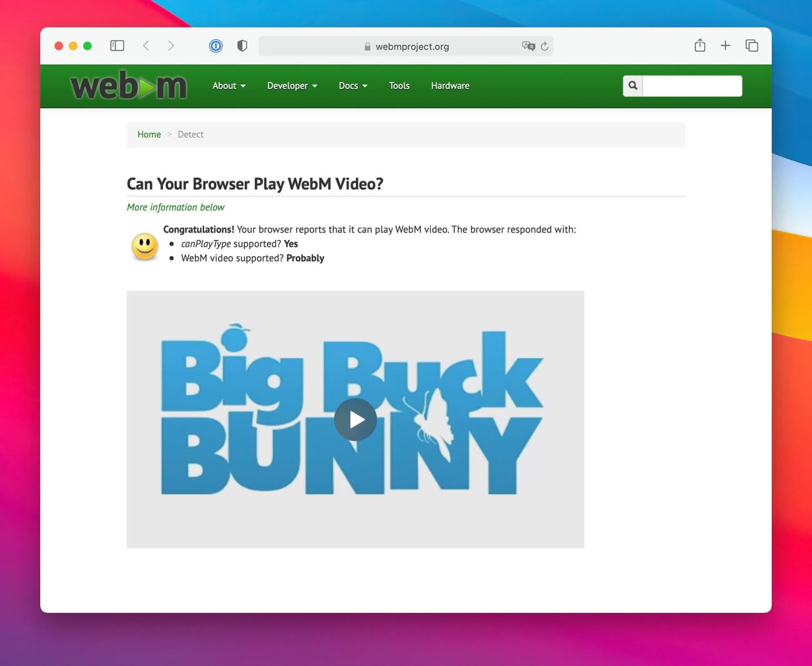This screenshot has height=666, width=812.
Task: Play the Big Buck Bunny video
Action: pos(355,420)
